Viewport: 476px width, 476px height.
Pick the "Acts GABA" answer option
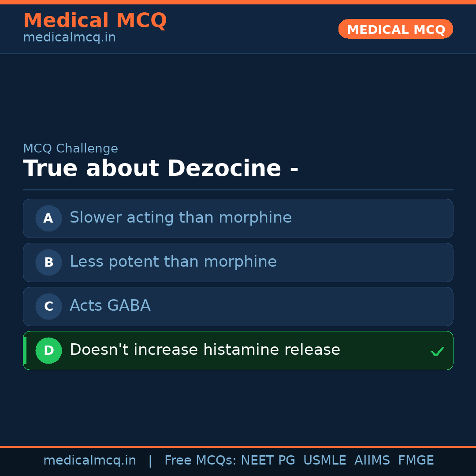click(x=110, y=306)
